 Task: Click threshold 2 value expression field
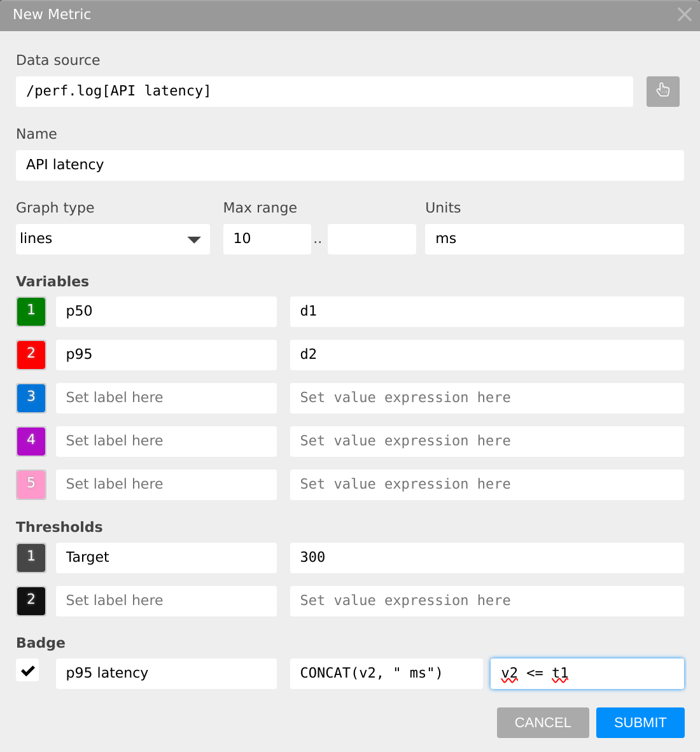click(x=486, y=601)
